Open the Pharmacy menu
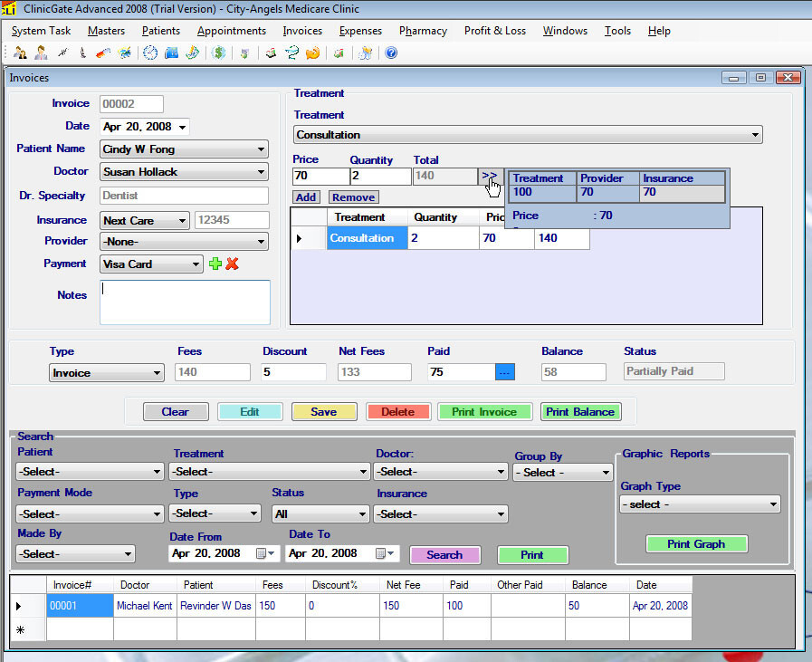Viewport: 812px width, 662px height. point(423,31)
